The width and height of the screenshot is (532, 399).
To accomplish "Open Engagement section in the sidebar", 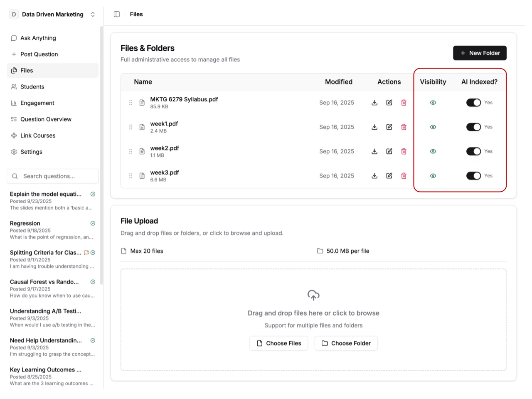I will point(37,103).
